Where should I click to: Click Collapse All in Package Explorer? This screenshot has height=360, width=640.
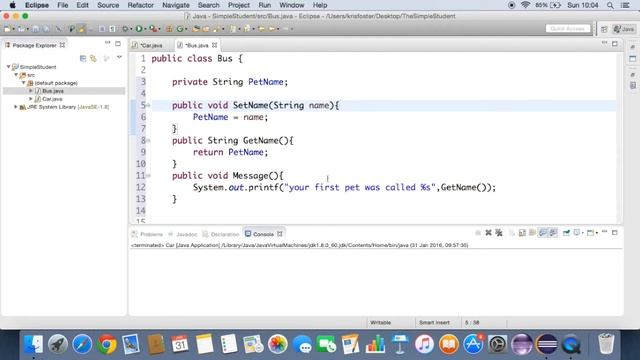pyautogui.click(x=83, y=58)
